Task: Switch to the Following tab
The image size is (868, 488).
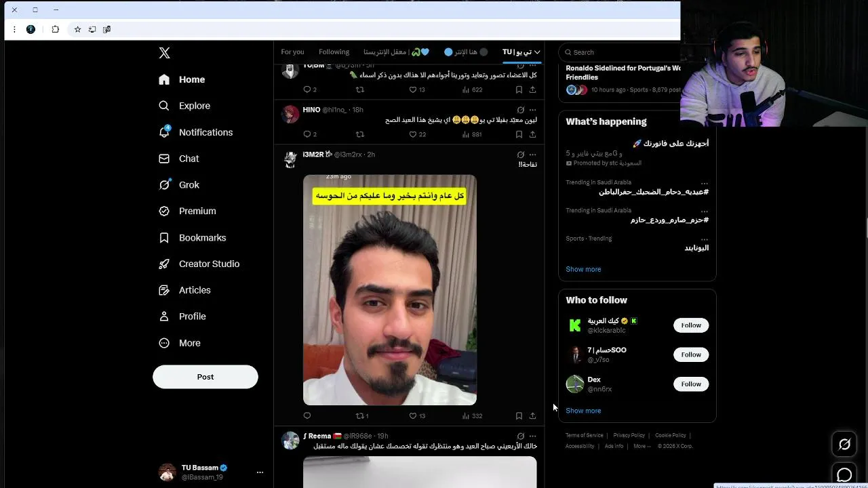Action: click(334, 52)
